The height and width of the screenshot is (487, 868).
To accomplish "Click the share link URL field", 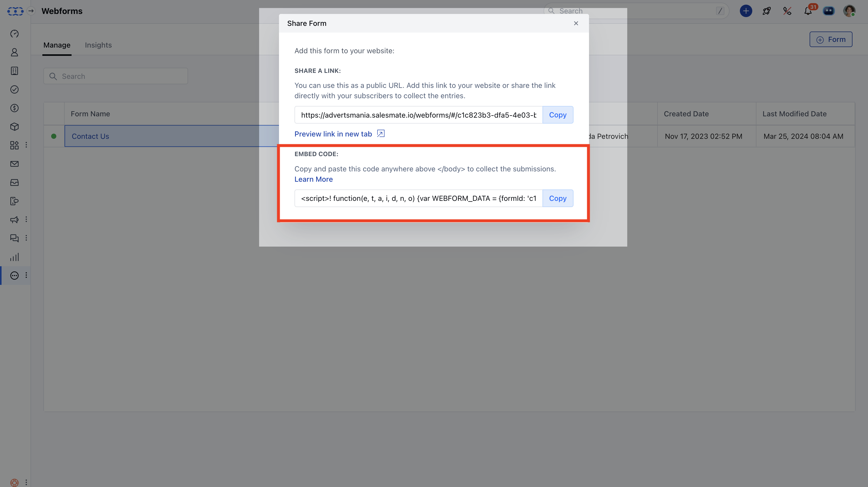I will (419, 115).
